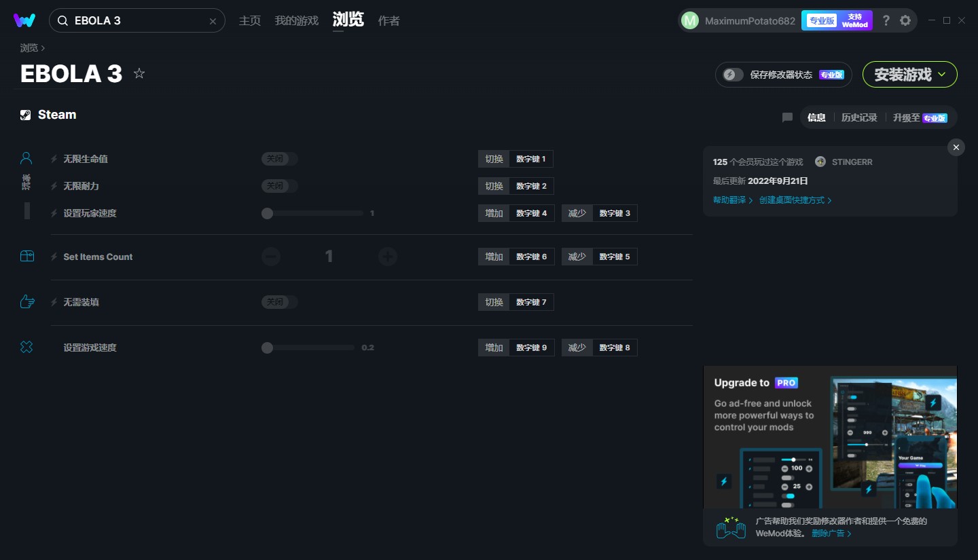Click the Set Items Count value 1

[x=329, y=257]
